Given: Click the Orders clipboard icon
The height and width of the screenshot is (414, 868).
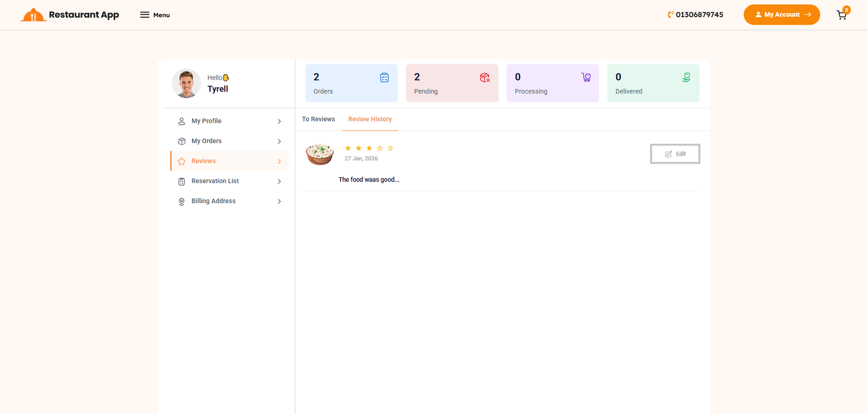Looking at the screenshot, I should click(x=384, y=77).
